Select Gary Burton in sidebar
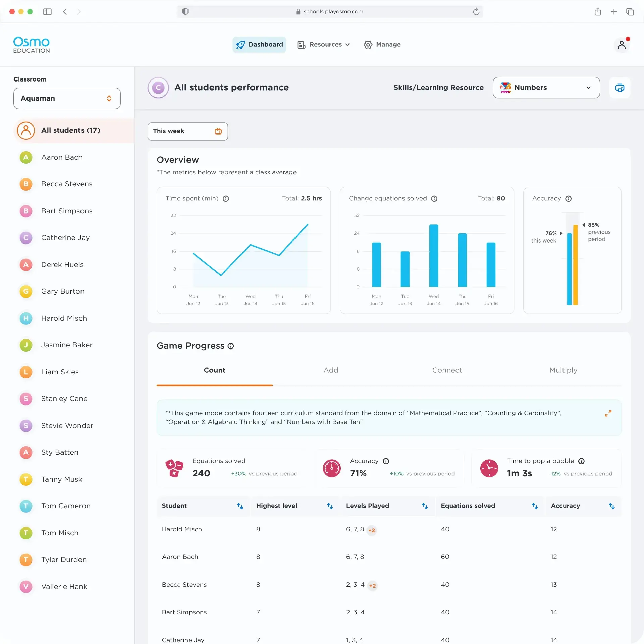The width and height of the screenshot is (644, 644). click(74, 291)
